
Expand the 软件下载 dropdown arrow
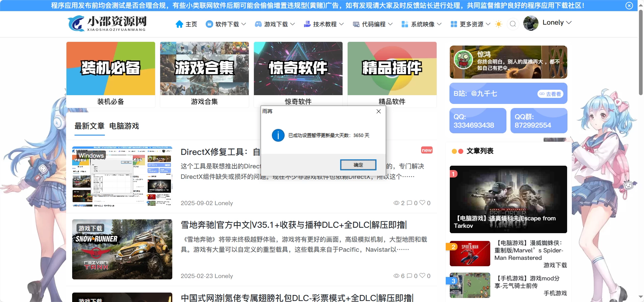pyautogui.click(x=244, y=24)
